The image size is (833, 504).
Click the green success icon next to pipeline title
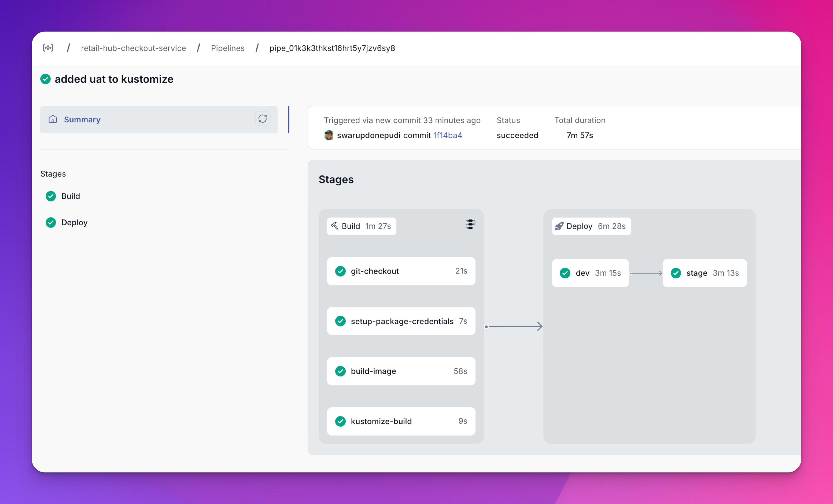tap(45, 79)
